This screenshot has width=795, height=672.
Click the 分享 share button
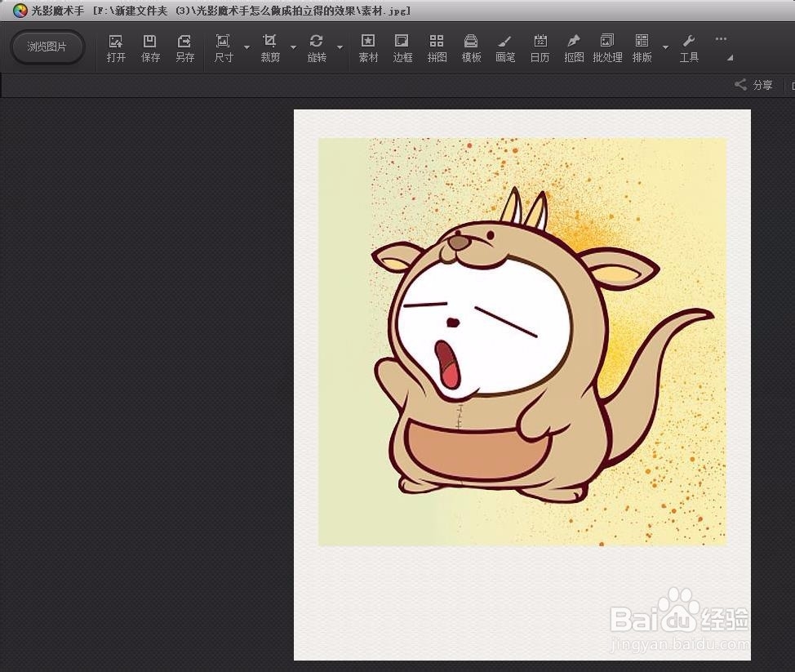click(x=754, y=85)
